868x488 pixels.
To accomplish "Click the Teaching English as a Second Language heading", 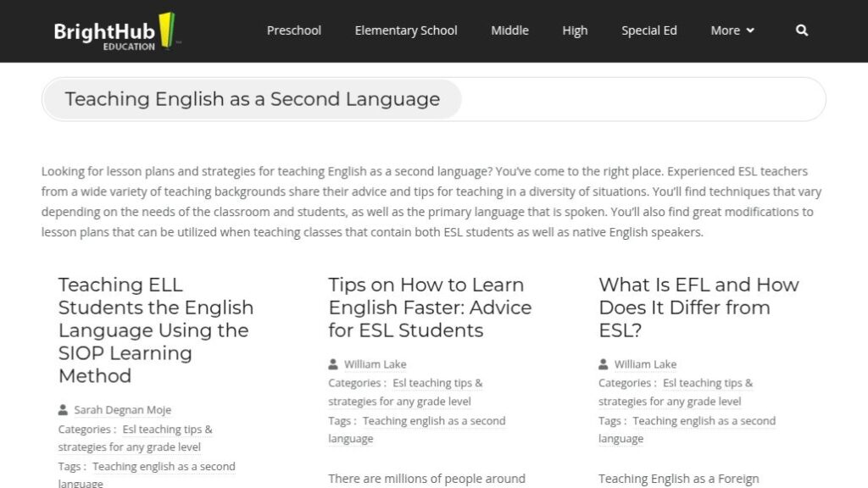I will [251, 99].
